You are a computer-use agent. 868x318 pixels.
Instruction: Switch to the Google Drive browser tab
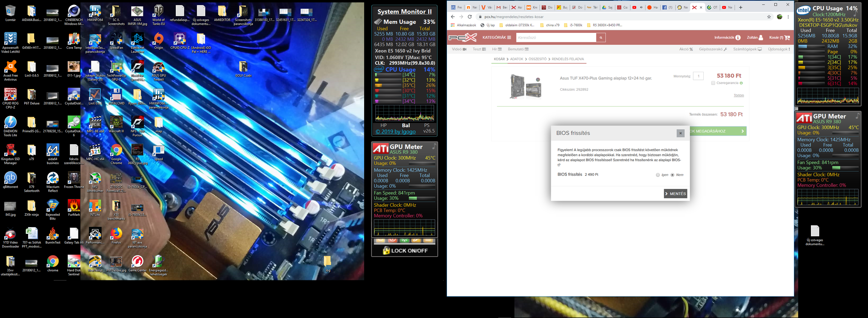pos(607,7)
